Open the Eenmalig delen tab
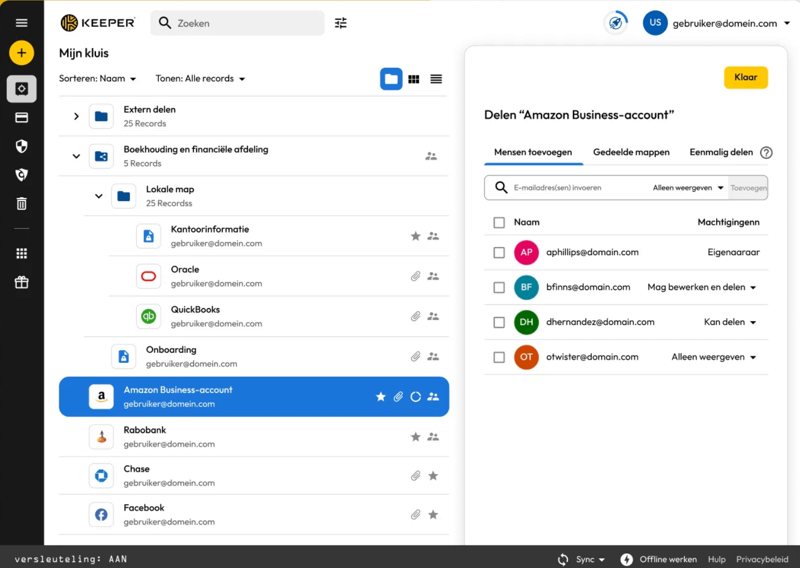This screenshot has height=568, width=800. pos(721,153)
